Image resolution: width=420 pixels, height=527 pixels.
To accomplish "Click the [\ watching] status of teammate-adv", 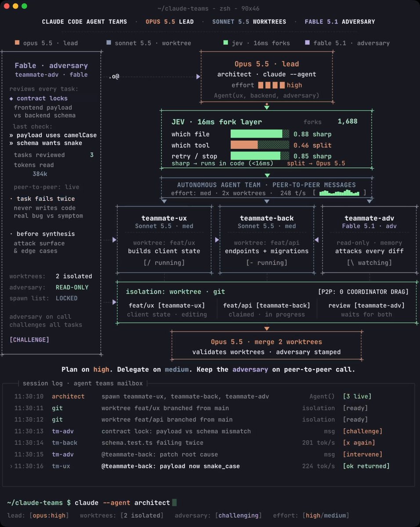I will [369, 263].
